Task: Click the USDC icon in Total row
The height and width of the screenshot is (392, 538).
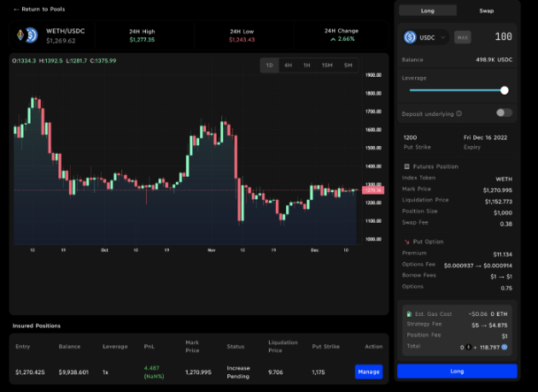Action: click(505, 347)
